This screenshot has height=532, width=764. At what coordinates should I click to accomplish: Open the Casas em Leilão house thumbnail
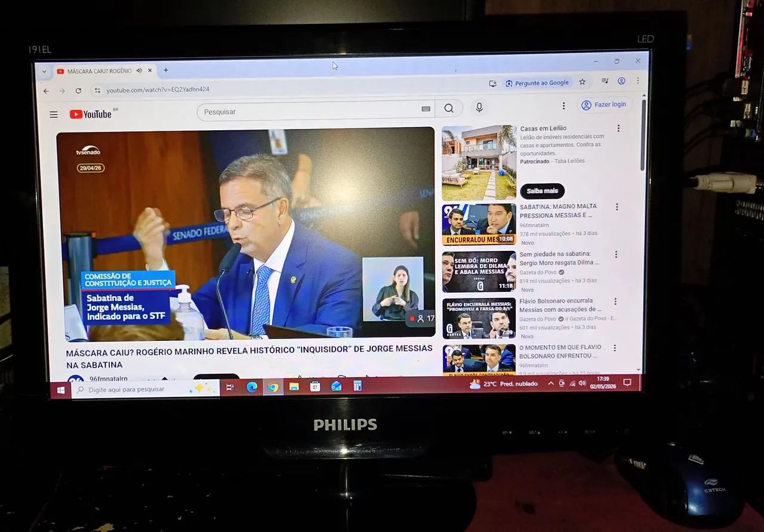[x=479, y=162]
